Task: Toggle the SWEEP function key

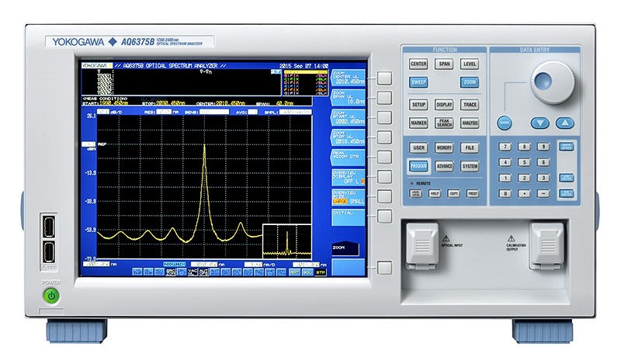Action: pos(418,82)
